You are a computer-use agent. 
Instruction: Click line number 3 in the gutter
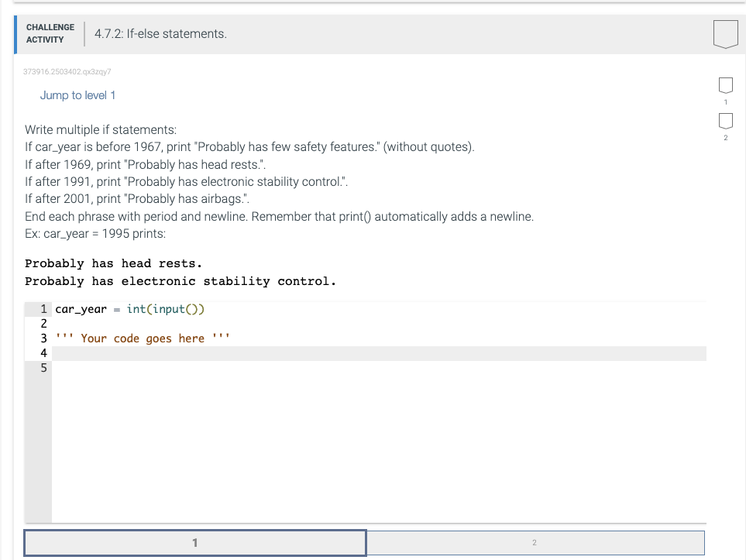pos(43,338)
